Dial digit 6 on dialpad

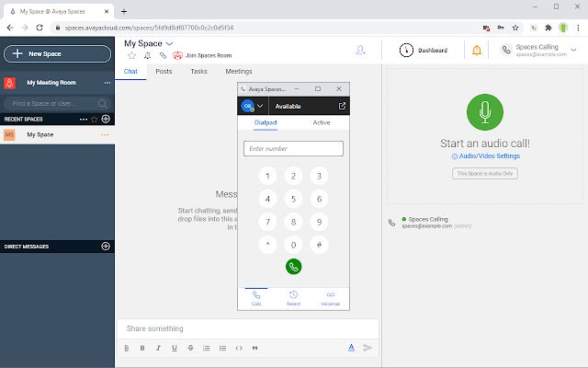coord(319,199)
